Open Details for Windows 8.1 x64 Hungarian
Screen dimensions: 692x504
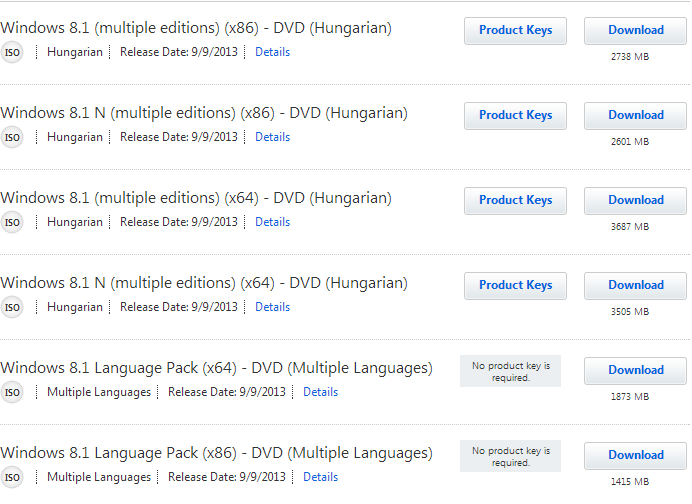pos(272,222)
